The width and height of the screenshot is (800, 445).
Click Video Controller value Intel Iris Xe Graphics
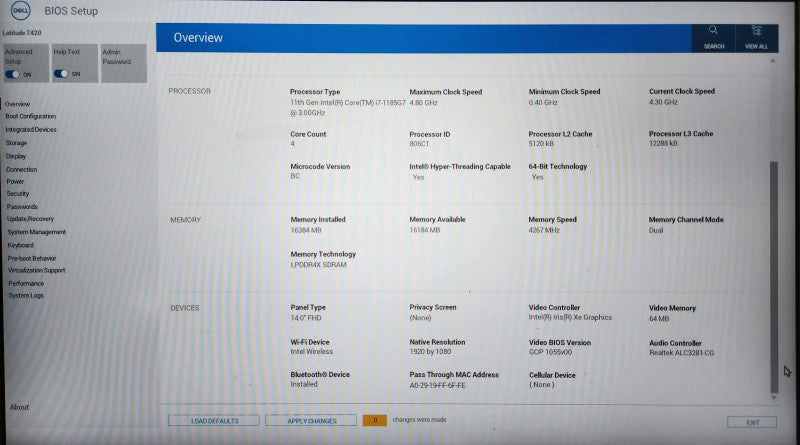pyautogui.click(x=570, y=317)
